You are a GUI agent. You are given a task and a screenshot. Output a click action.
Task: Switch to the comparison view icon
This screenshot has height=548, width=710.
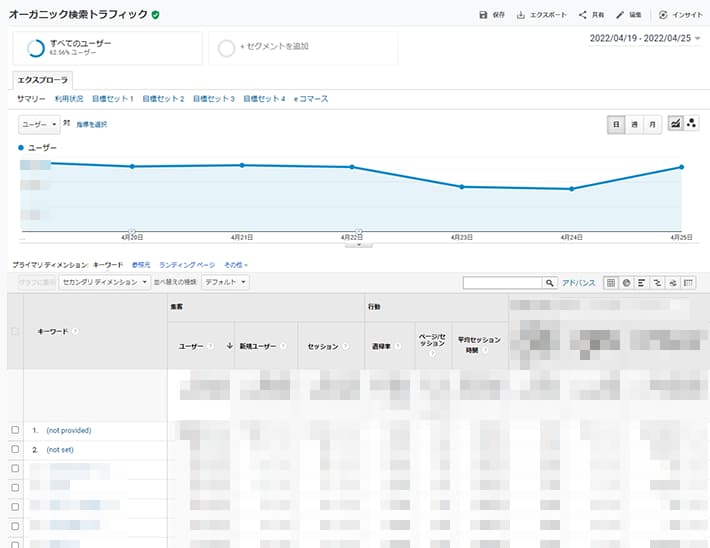click(x=657, y=283)
